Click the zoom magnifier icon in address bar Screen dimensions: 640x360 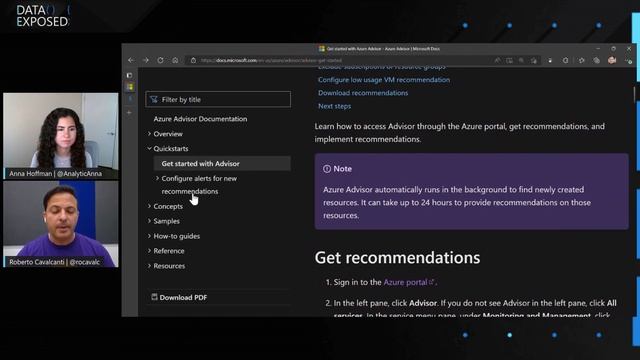click(521, 60)
